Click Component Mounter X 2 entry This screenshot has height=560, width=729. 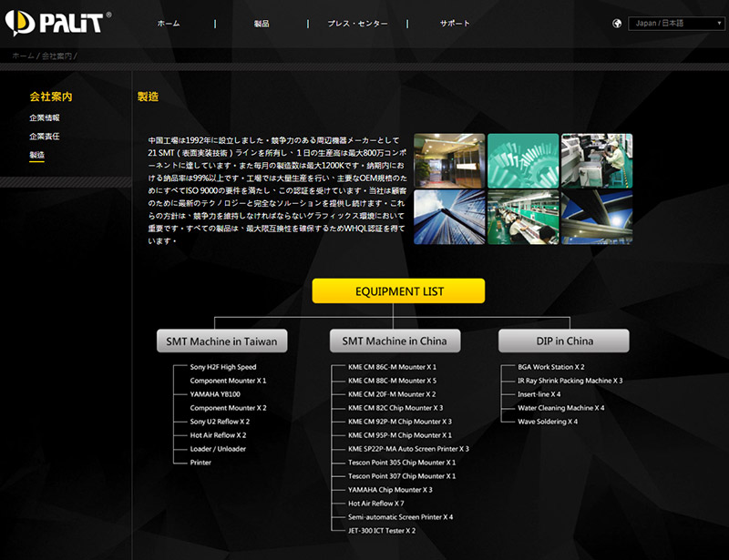pyautogui.click(x=229, y=408)
